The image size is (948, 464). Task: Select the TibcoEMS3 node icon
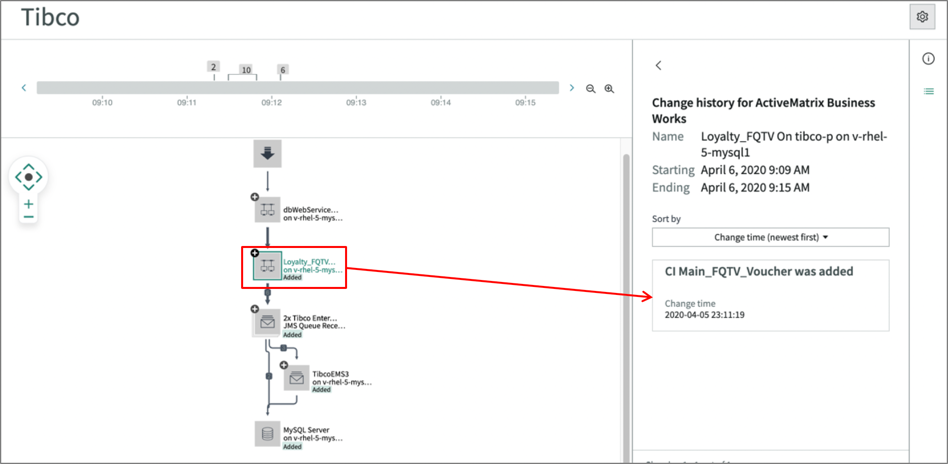click(296, 379)
